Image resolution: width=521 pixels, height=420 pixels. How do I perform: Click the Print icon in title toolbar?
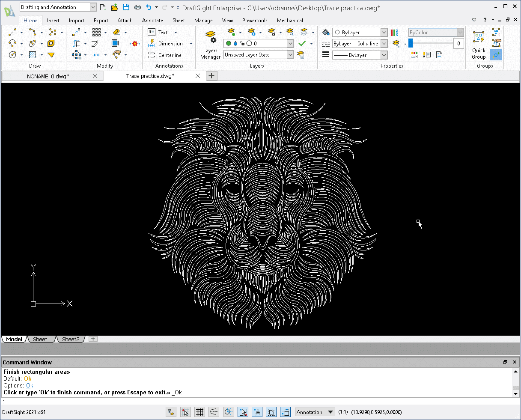point(137,7)
